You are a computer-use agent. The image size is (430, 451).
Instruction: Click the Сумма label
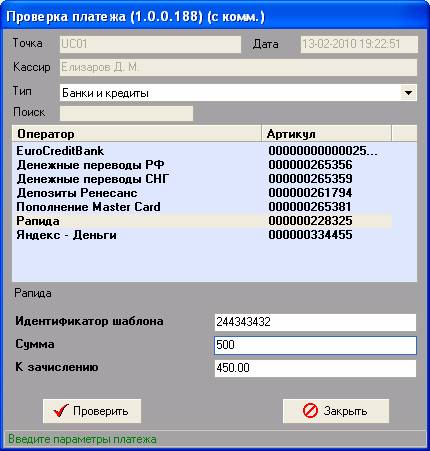[x=35, y=344]
